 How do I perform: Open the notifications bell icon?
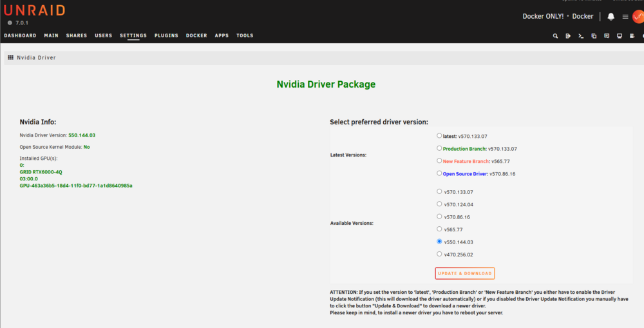click(x=611, y=17)
